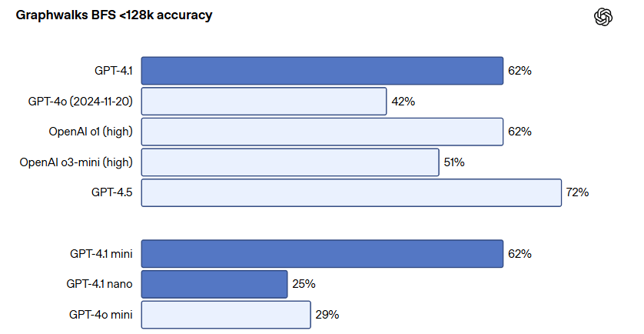The width and height of the screenshot is (644, 334).
Task: Select the GPT-4.1 dark blue bar
Action: pyautogui.click(x=323, y=71)
